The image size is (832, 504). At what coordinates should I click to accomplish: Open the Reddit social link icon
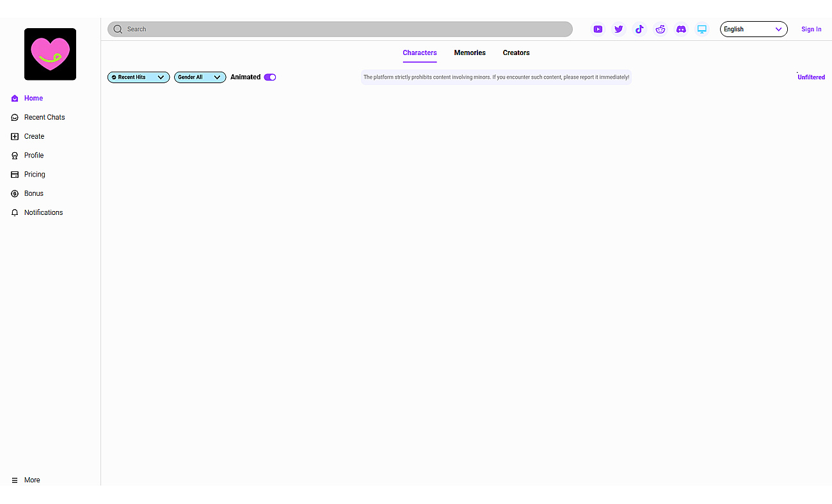click(660, 29)
